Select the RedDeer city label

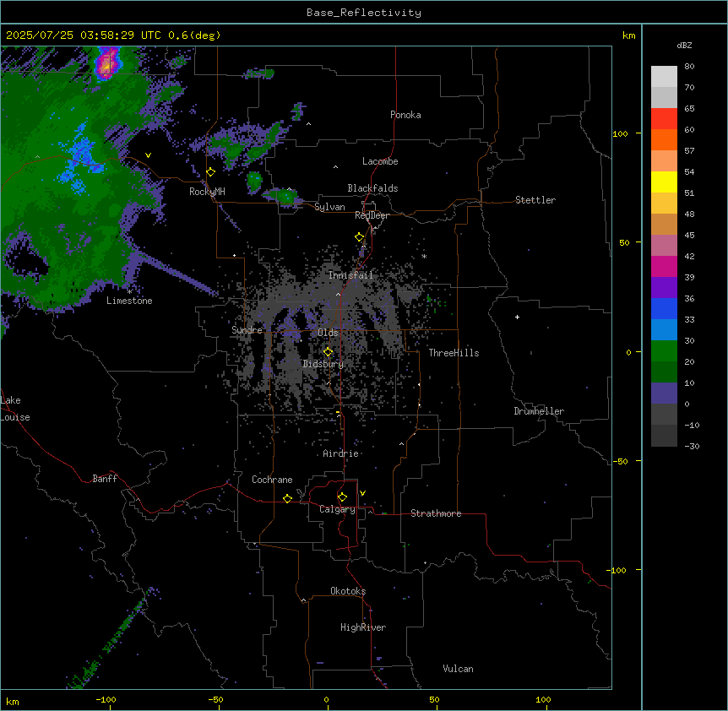tap(372, 215)
